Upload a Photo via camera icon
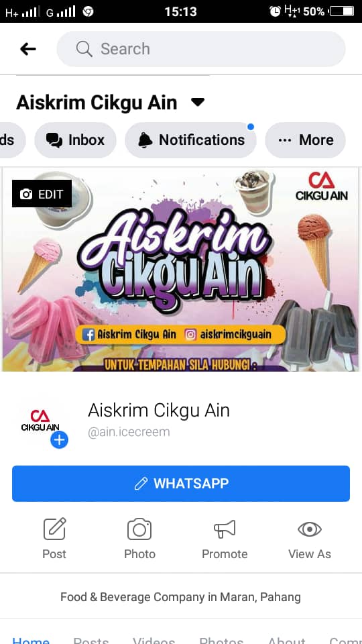The width and height of the screenshot is (362, 644). 139,538
